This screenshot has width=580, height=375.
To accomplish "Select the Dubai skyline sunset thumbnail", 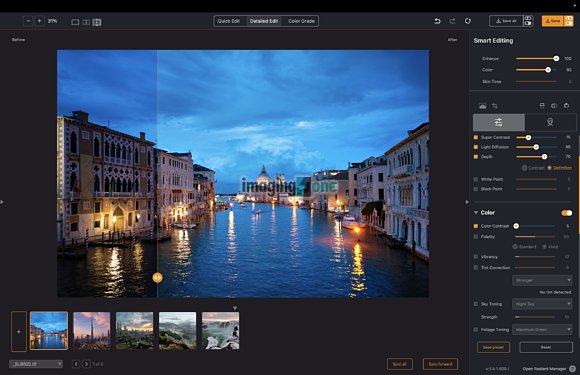I will pos(92,331).
